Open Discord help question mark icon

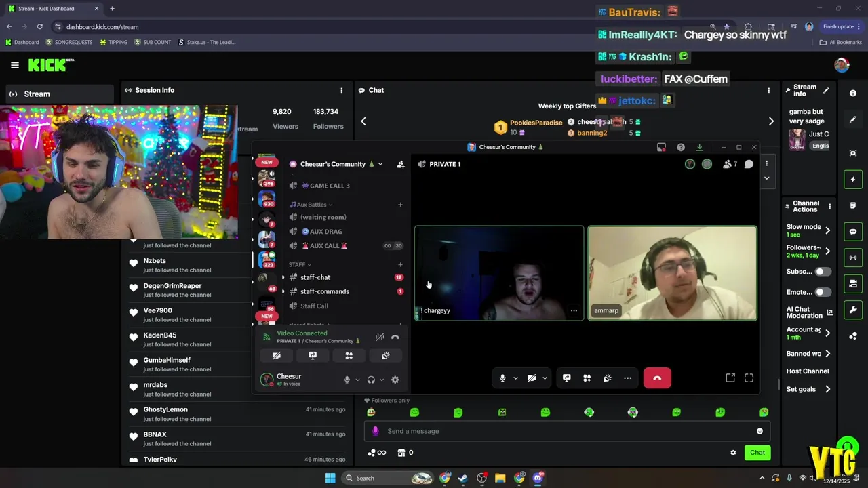click(681, 147)
